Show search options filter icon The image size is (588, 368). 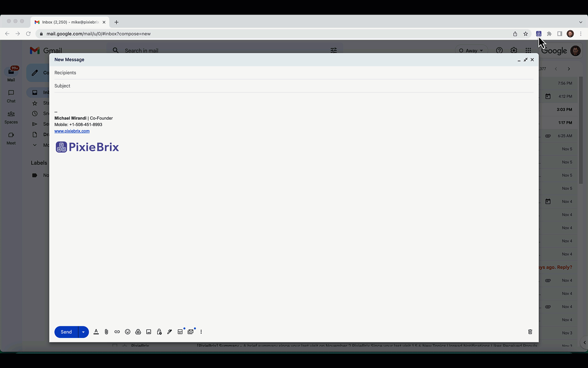point(334,50)
